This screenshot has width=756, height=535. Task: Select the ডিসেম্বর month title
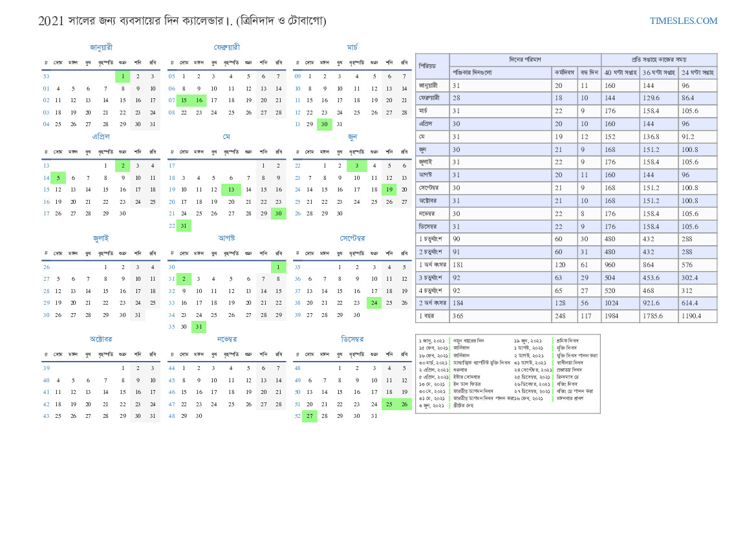pos(352,339)
